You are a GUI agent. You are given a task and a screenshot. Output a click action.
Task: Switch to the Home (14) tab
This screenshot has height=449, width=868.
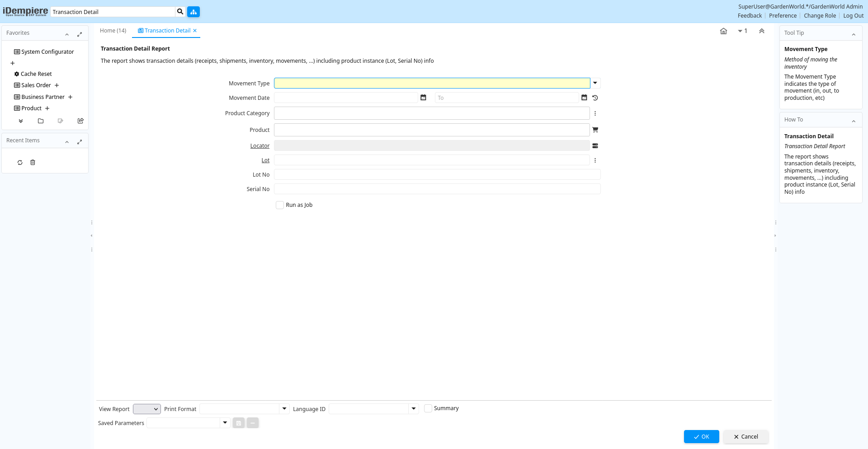pos(113,31)
